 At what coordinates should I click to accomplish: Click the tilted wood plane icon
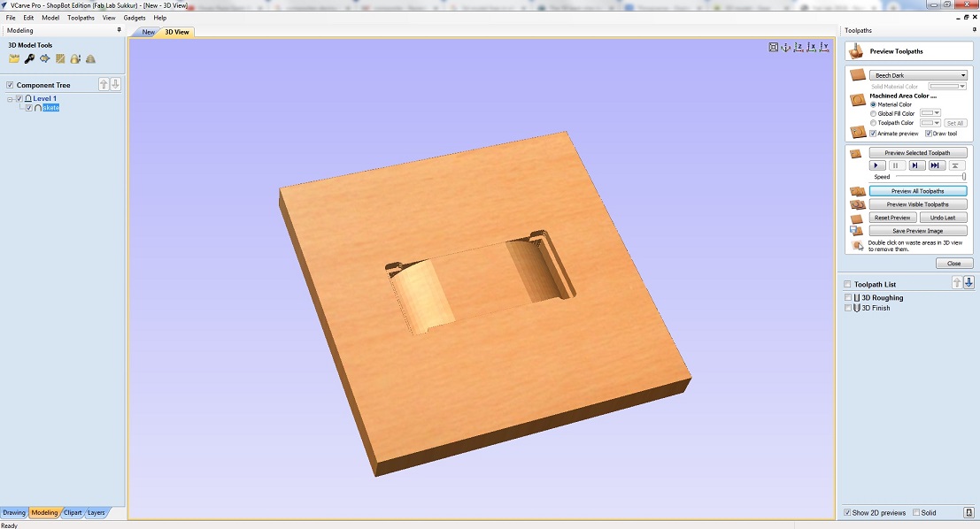click(60, 58)
